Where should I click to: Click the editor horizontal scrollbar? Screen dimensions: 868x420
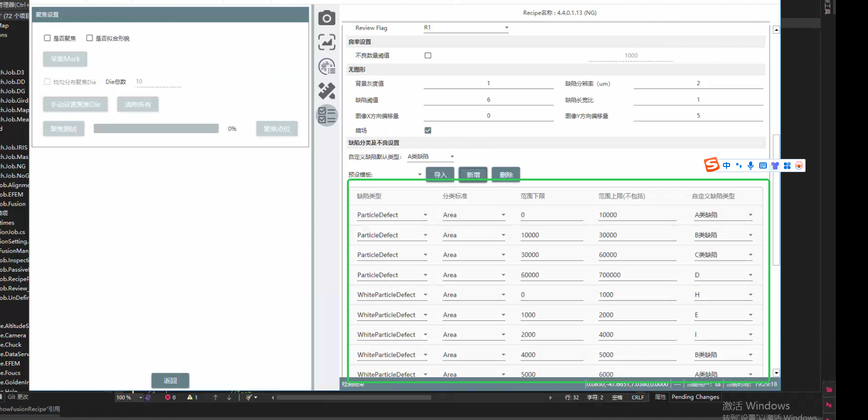tap(354, 397)
